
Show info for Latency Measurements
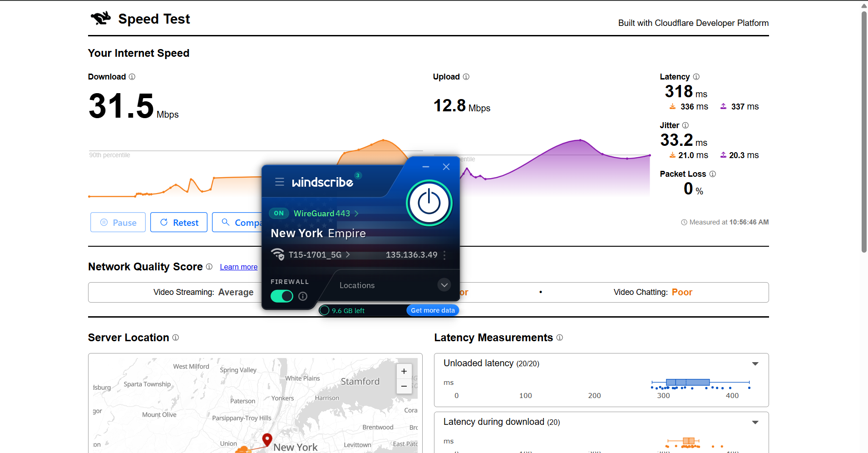[560, 338]
